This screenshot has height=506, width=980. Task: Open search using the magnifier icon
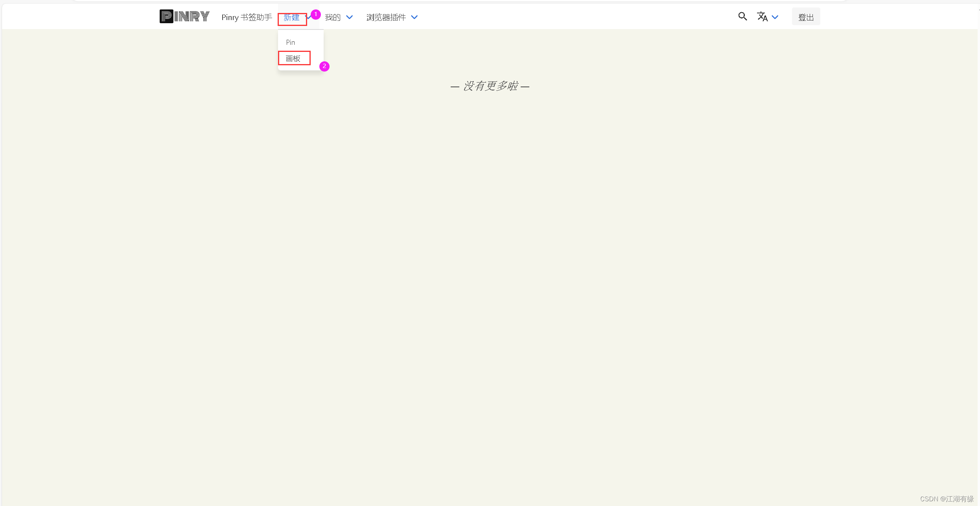pos(742,17)
